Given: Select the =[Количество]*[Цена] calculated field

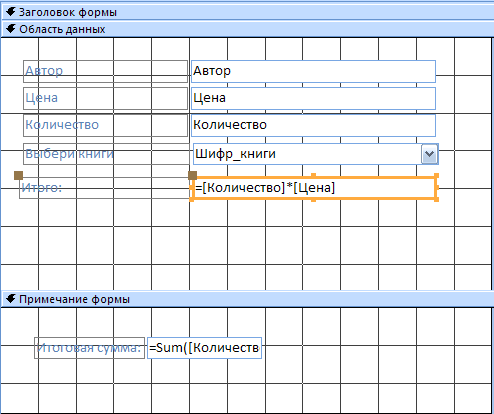Looking at the screenshot, I should 314,188.
